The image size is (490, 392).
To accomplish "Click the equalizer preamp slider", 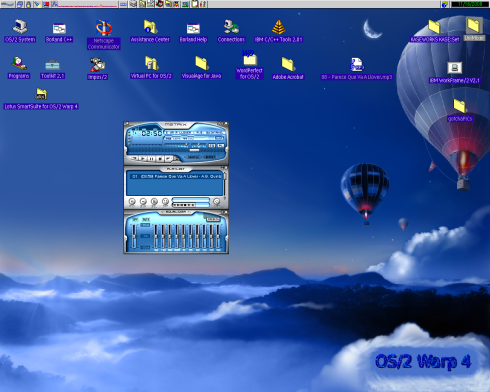I will (x=134, y=236).
